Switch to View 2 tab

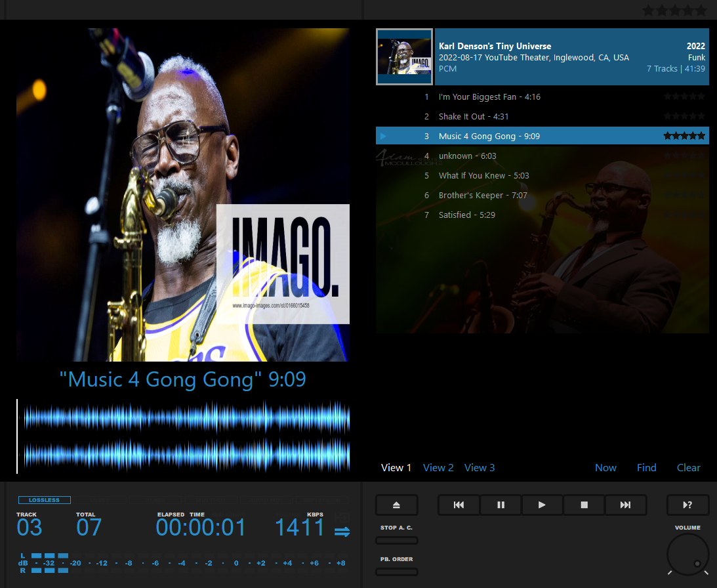438,468
